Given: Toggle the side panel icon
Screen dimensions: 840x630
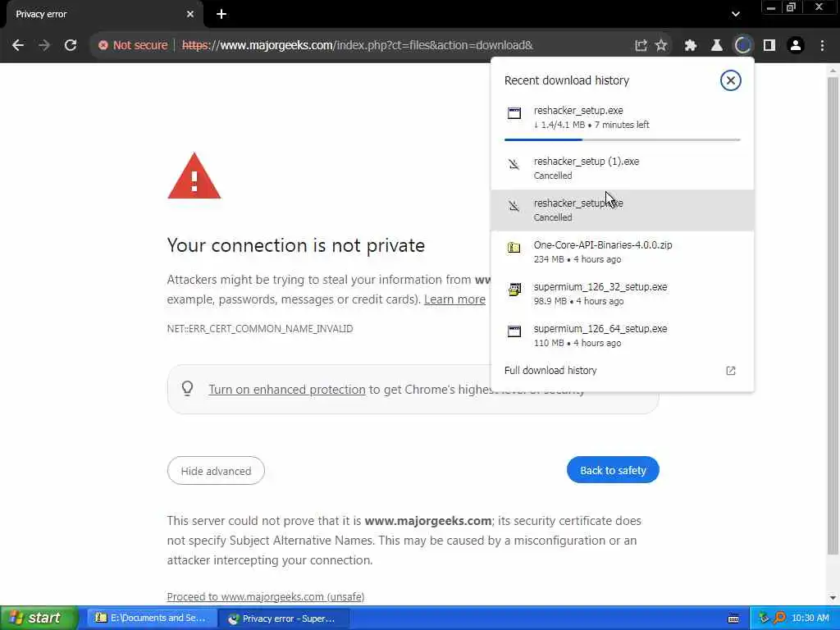Looking at the screenshot, I should (x=769, y=45).
